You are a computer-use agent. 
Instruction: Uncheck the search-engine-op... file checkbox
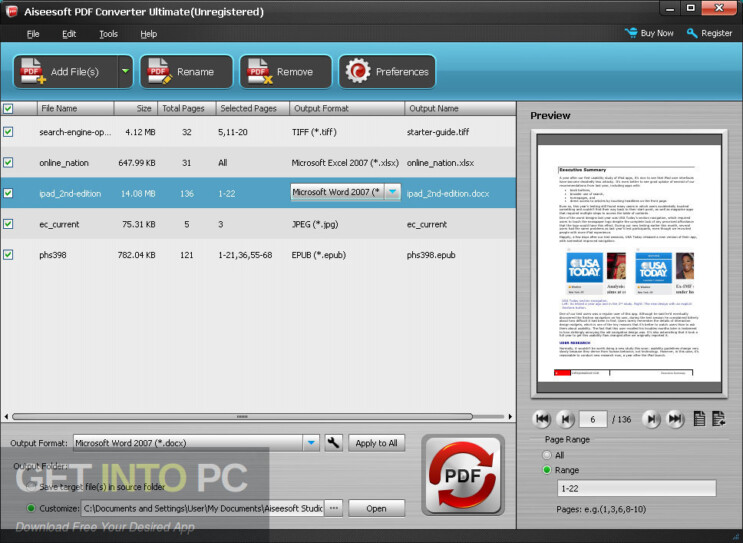pos(8,132)
